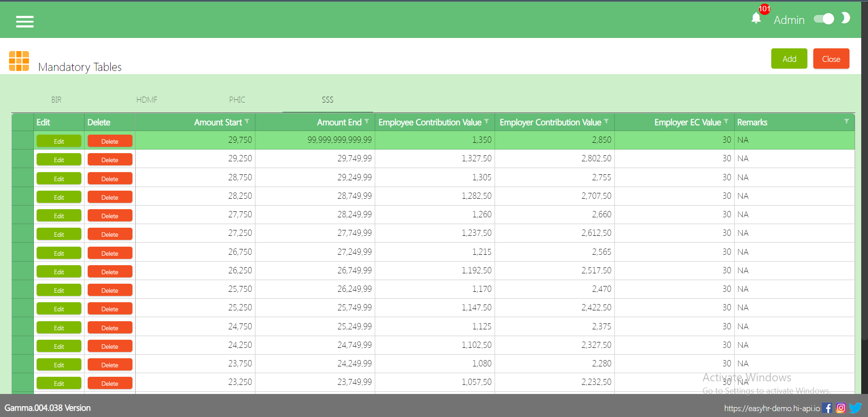Image resolution: width=868 pixels, height=417 pixels.
Task: Switch to the HDMF tab
Action: 147,100
